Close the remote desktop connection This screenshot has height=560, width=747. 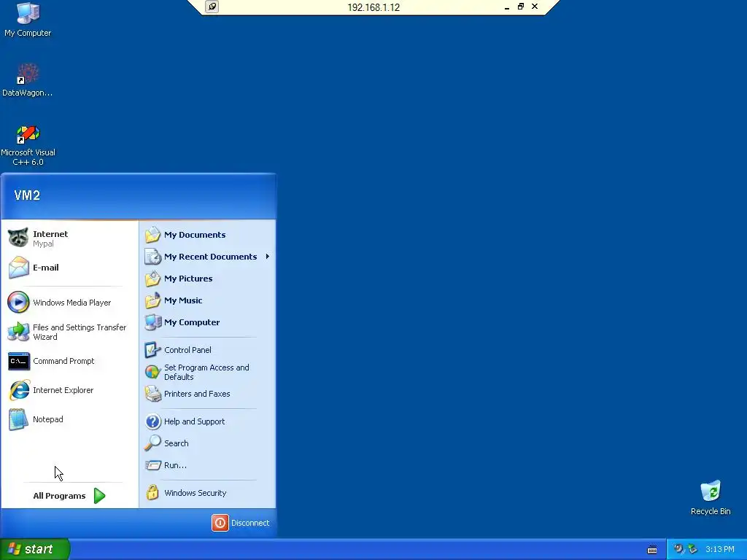tap(535, 7)
